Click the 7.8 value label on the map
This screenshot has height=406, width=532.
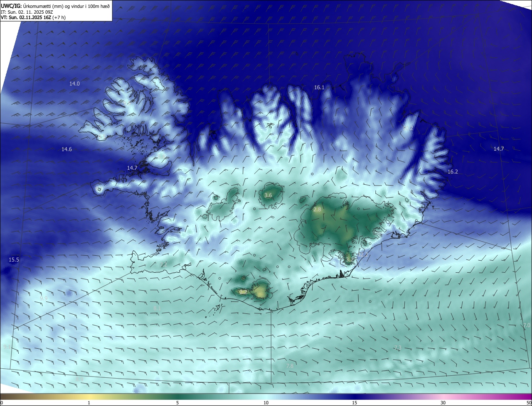pos(290,366)
